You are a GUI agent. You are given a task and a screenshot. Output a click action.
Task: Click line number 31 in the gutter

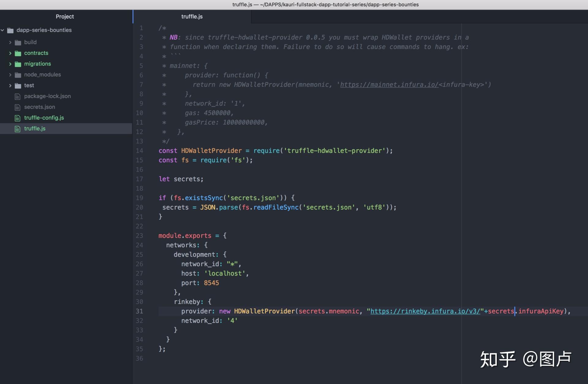tap(139, 311)
